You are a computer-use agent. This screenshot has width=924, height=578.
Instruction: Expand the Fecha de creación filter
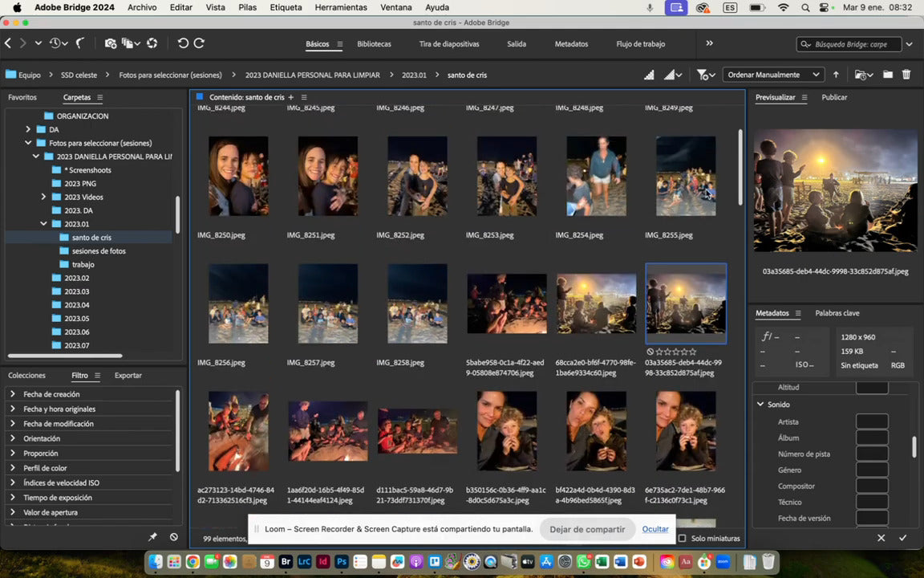[13, 394]
